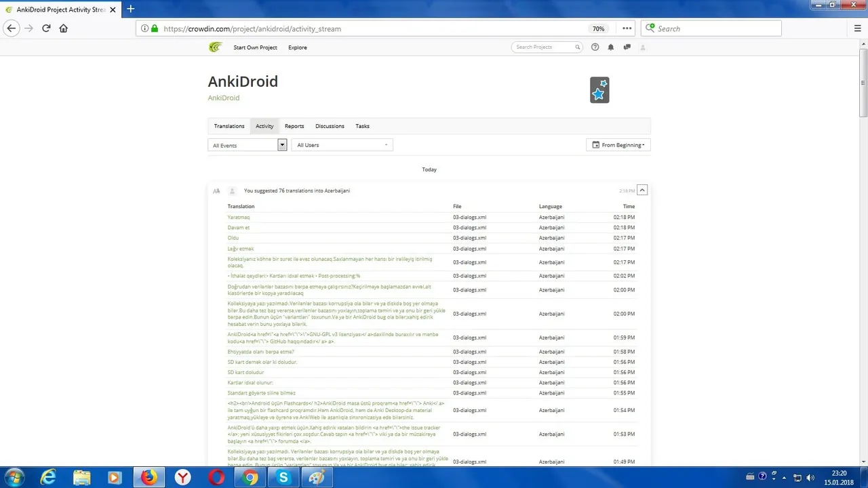Click the browser Forward arrow

(x=28, y=28)
